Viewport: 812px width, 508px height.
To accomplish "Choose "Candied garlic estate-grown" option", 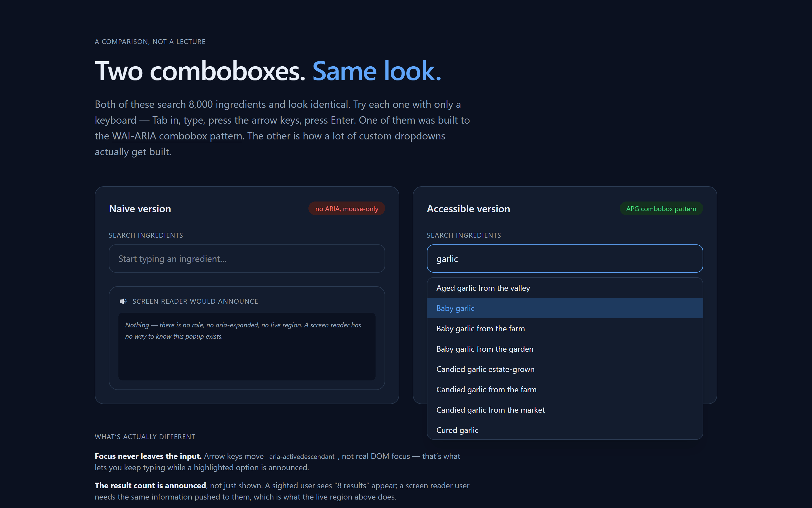I will (564, 369).
